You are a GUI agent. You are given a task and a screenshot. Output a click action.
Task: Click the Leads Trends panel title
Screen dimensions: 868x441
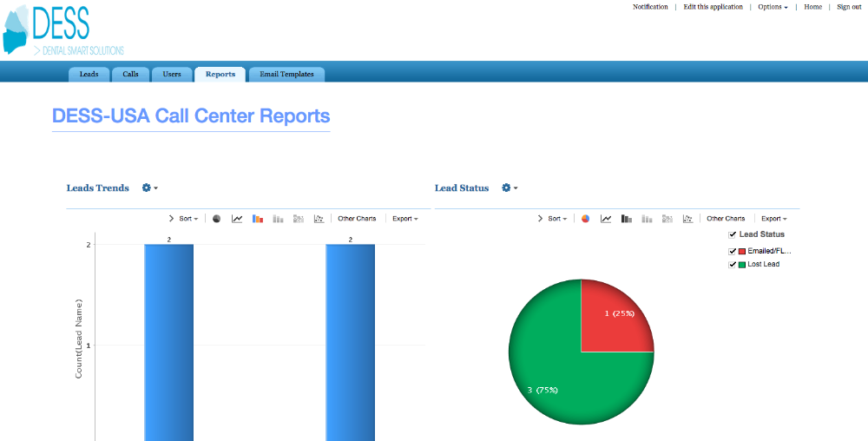97,188
